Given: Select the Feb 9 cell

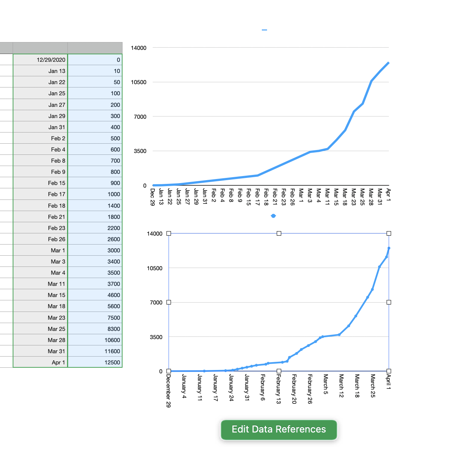Looking at the screenshot, I should click(40, 172).
